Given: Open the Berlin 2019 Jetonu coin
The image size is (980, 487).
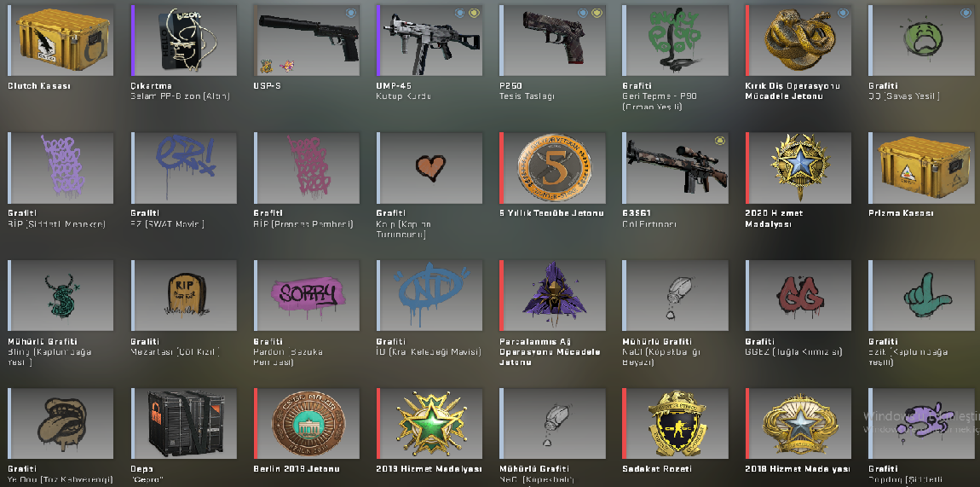Looking at the screenshot, I should tap(306, 424).
